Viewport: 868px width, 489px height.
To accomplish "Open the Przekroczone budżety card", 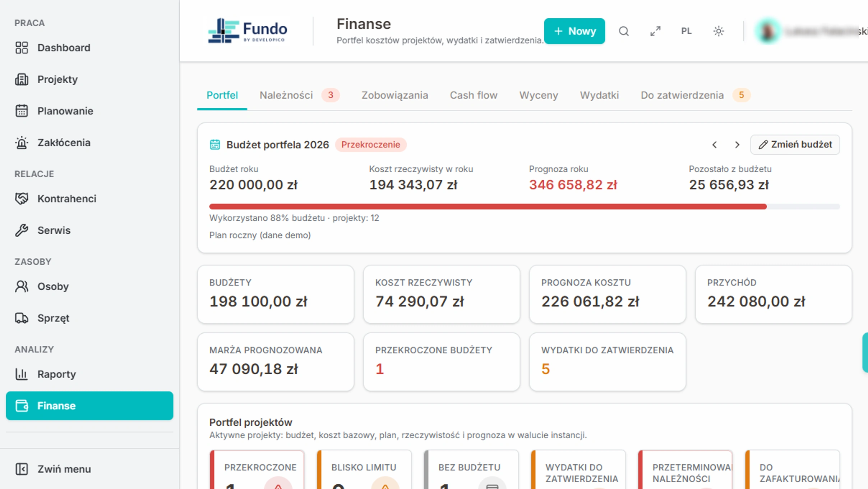I will pyautogui.click(x=442, y=362).
